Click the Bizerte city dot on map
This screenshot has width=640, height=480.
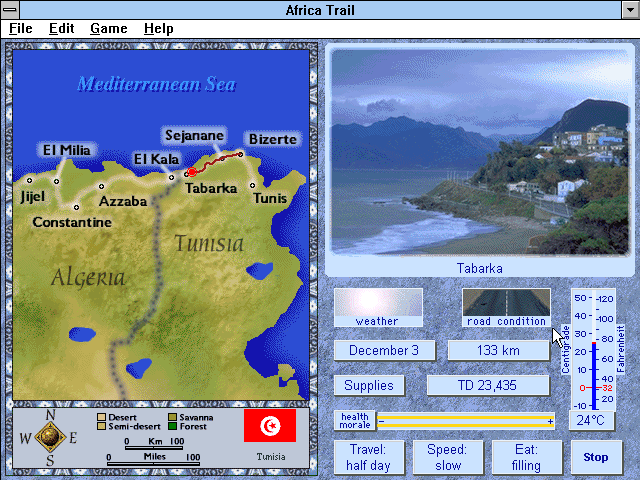point(241,154)
